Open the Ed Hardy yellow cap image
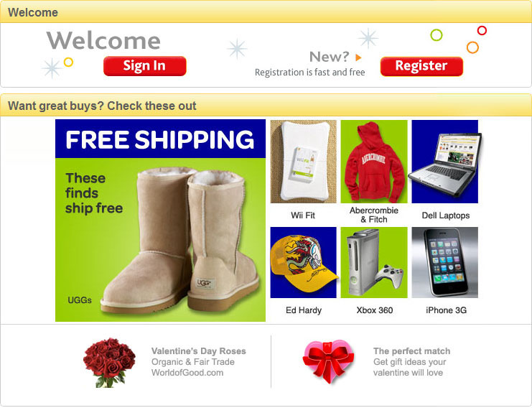 tap(304, 262)
